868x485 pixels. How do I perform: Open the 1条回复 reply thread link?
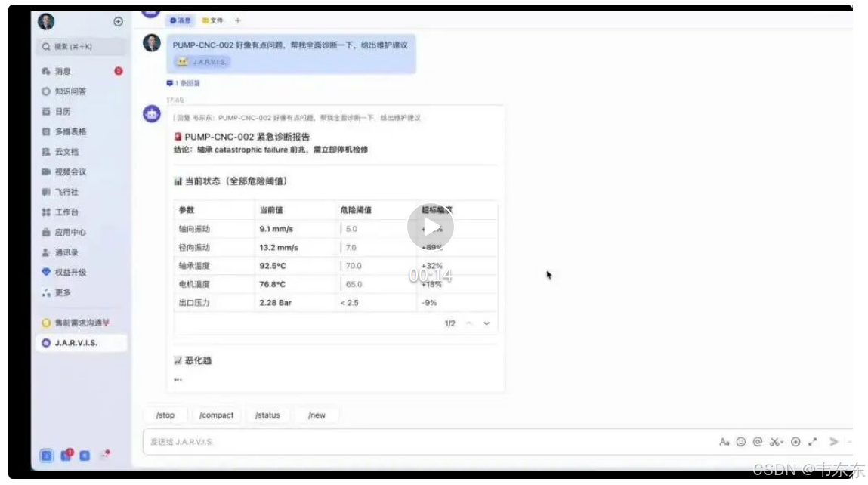184,83
